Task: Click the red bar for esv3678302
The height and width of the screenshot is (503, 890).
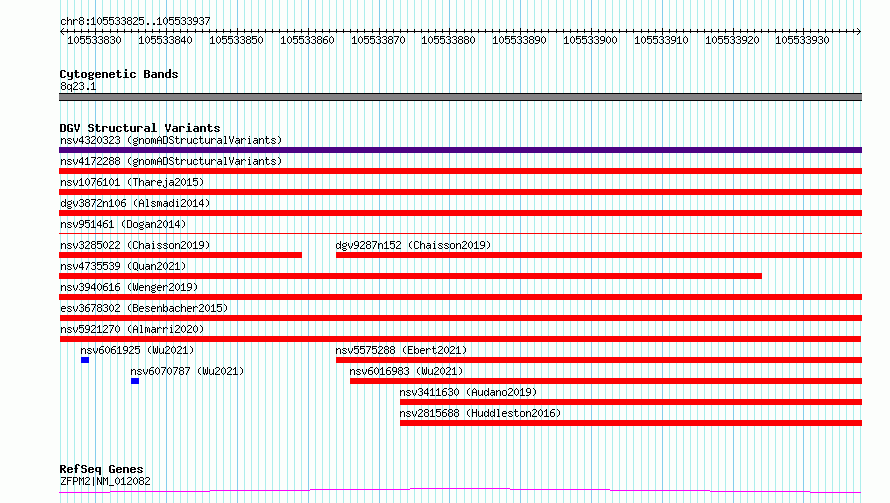Action: [460, 318]
